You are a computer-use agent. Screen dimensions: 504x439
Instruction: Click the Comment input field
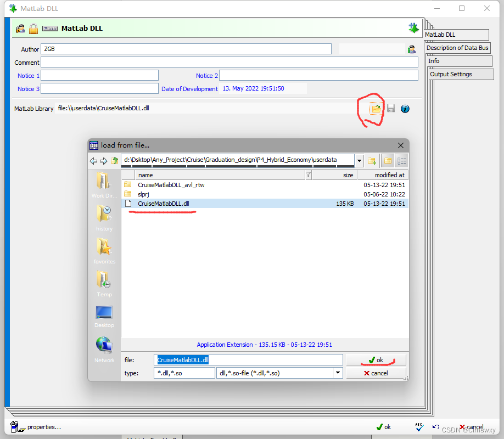pyautogui.click(x=229, y=62)
